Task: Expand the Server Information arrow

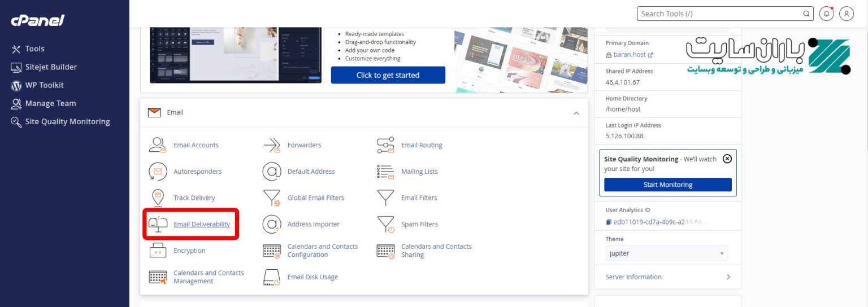Action: pyautogui.click(x=728, y=277)
